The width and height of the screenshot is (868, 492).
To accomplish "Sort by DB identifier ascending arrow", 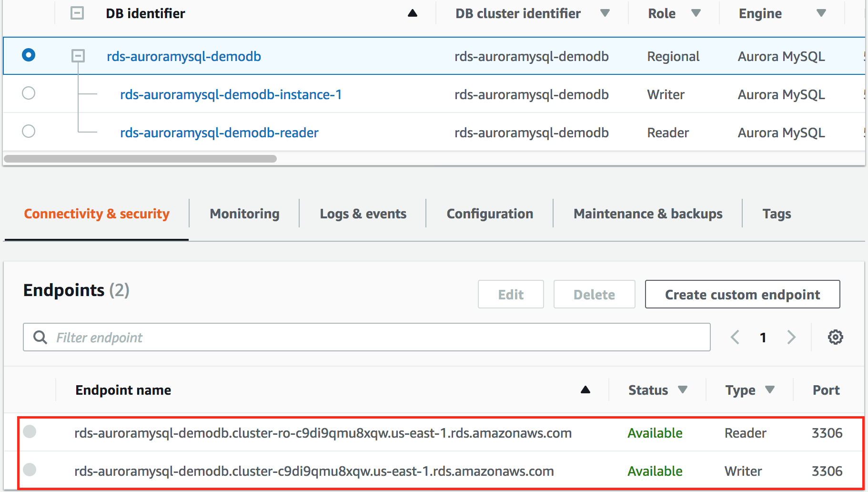I will coord(413,13).
